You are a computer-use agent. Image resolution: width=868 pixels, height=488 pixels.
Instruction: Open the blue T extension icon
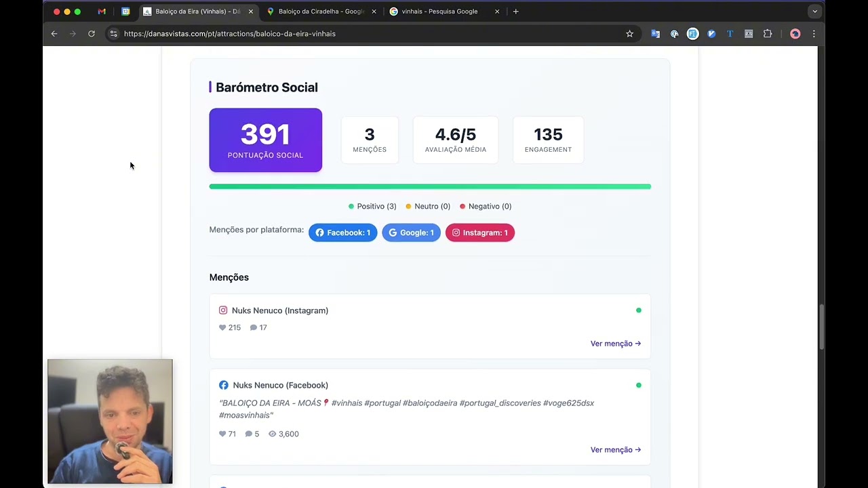click(x=730, y=34)
